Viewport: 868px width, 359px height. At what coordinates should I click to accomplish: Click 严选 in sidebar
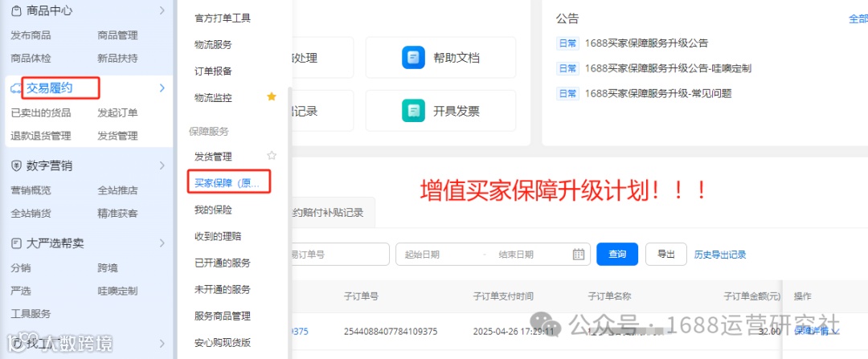tap(21, 291)
